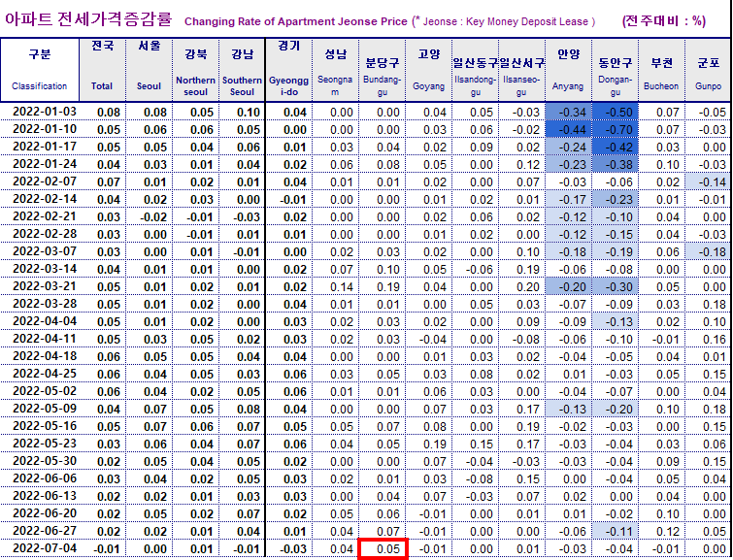
Task: Select the date cell 2022-03-14
Action: [40, 269]
